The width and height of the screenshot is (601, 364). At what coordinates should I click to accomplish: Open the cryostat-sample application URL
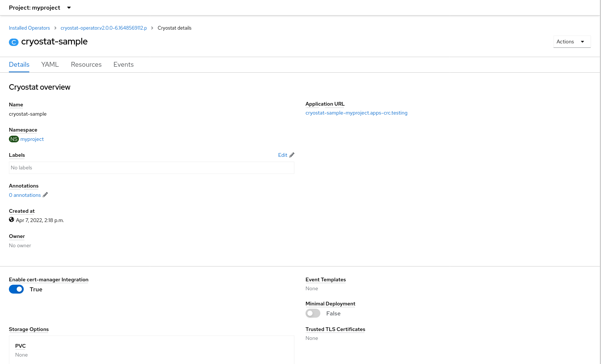pos(356,113)
